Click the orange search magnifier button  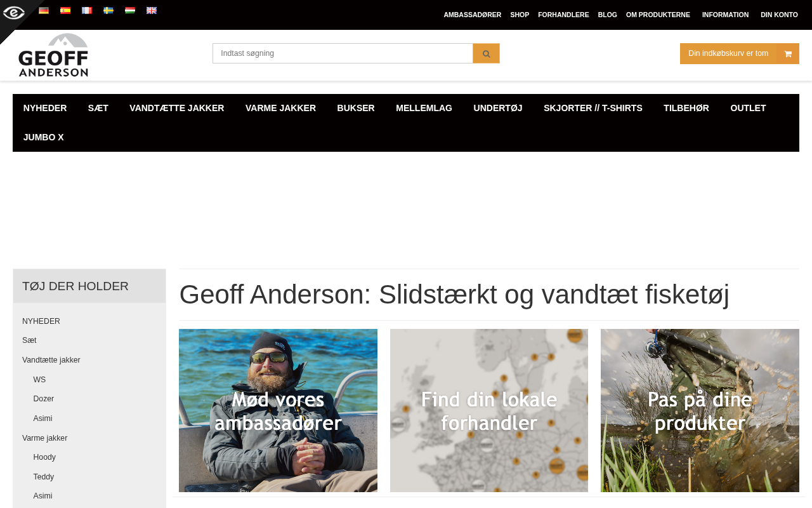[x=487, y=53]
